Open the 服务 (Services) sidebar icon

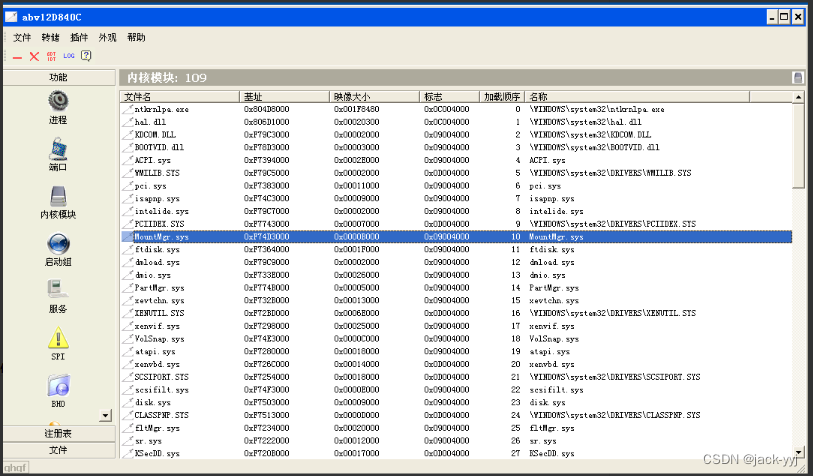pos(58,297)
